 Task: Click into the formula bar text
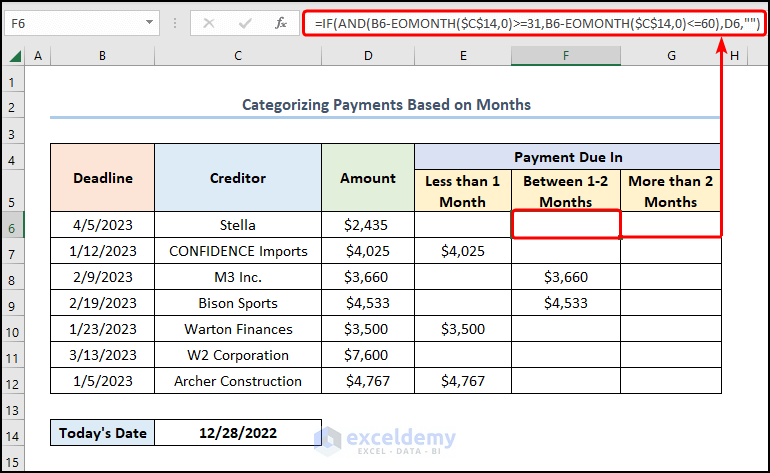point(536,23)
